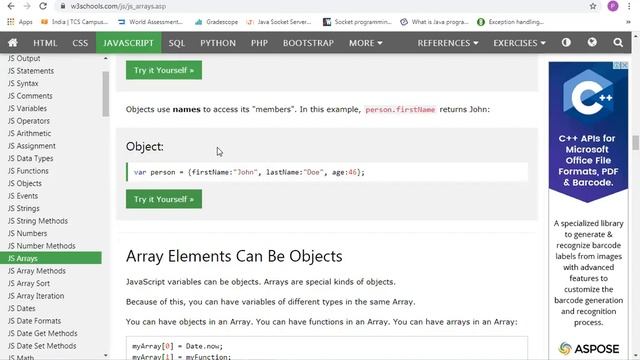This screenshot has width=640, height=360.
Task: Open the search magnifier icon
Action: point(618,42)
